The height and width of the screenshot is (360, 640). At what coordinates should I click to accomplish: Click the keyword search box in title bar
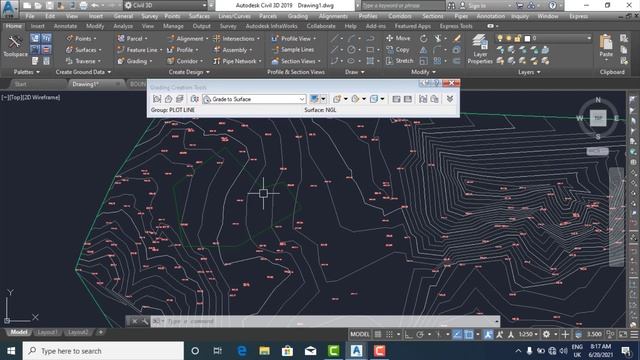pos(402,5)
